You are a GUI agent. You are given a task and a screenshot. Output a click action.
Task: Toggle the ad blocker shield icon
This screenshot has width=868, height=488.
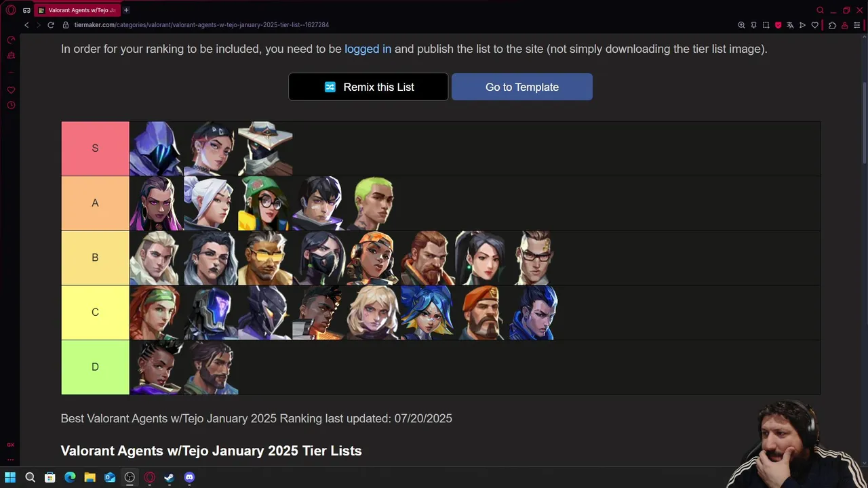[778, 25]
